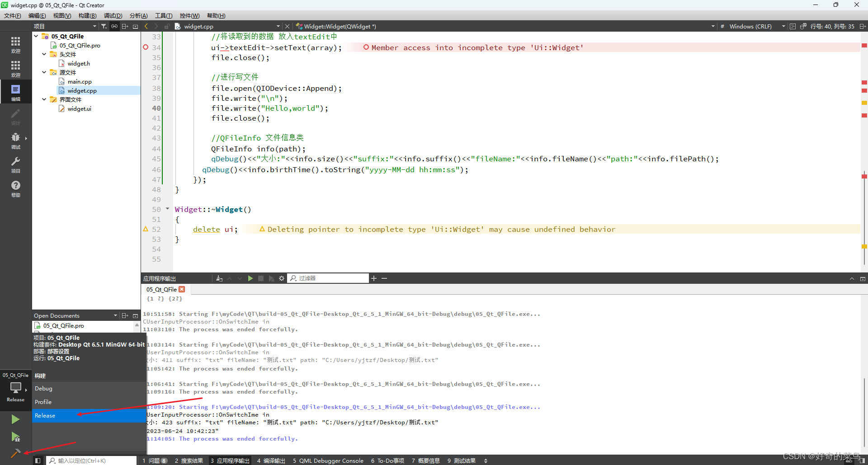Start debugging with the bug icon
The width and height of the screenshot is (868, 465).
click(x=15, y=437)
